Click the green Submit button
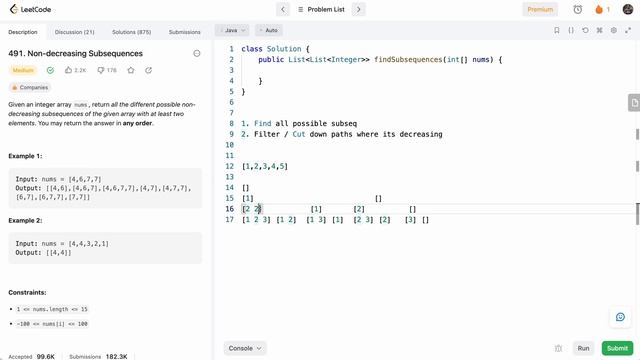Screen dimensions: 640x360 click(x=617, y=348)
